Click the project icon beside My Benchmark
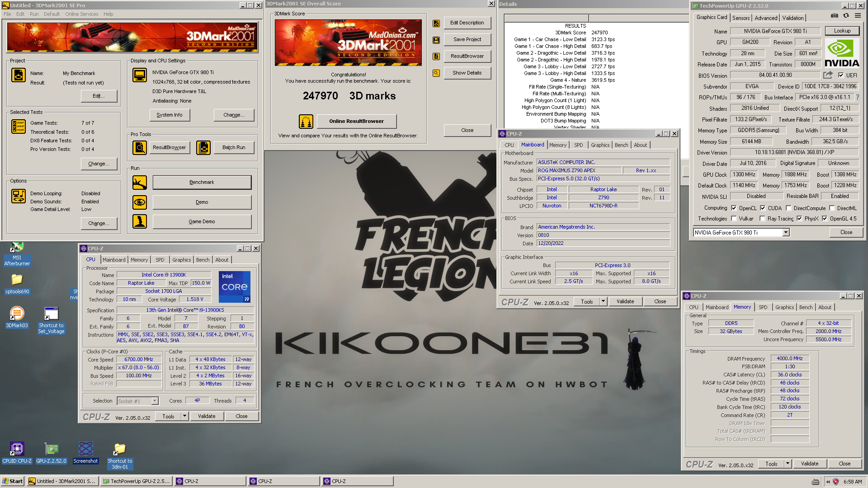The width and height of the screenshot is (868, 488). coord(19,75)
